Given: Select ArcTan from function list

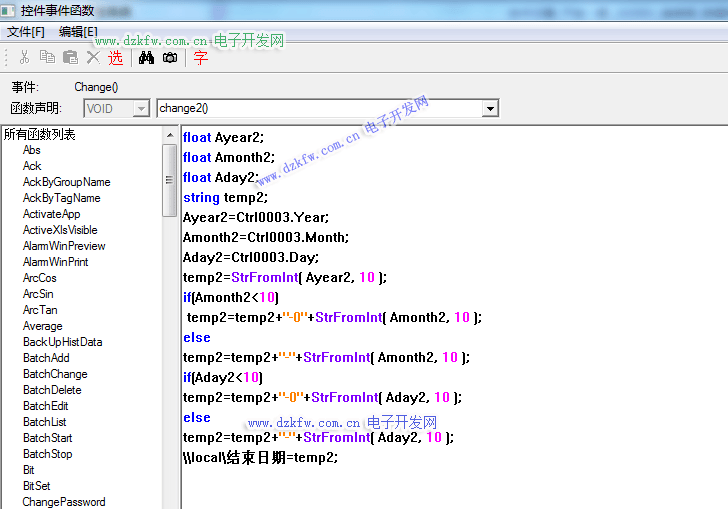Looking at the screenshot, I should [40, 310].
